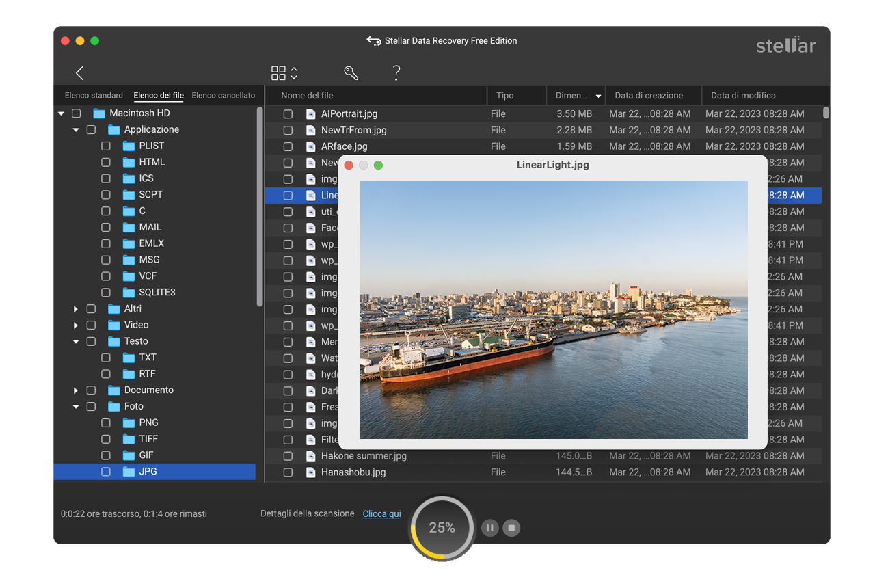Sort by Data di modifica column
This screenshot has height=588, width=875.
[x=764, y=96]
